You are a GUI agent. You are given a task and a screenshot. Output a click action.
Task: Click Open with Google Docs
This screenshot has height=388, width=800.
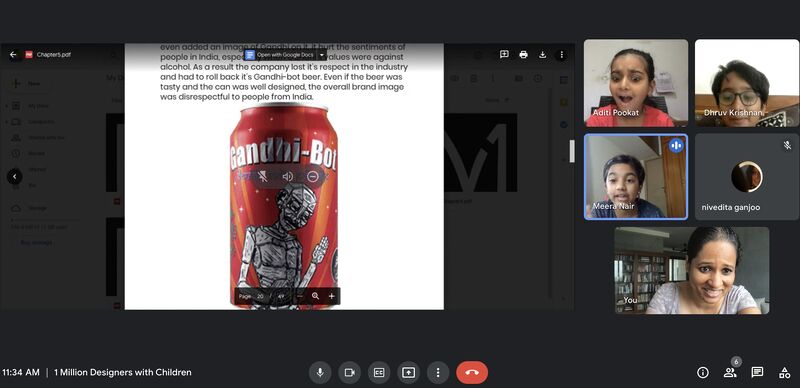point(280,55)
